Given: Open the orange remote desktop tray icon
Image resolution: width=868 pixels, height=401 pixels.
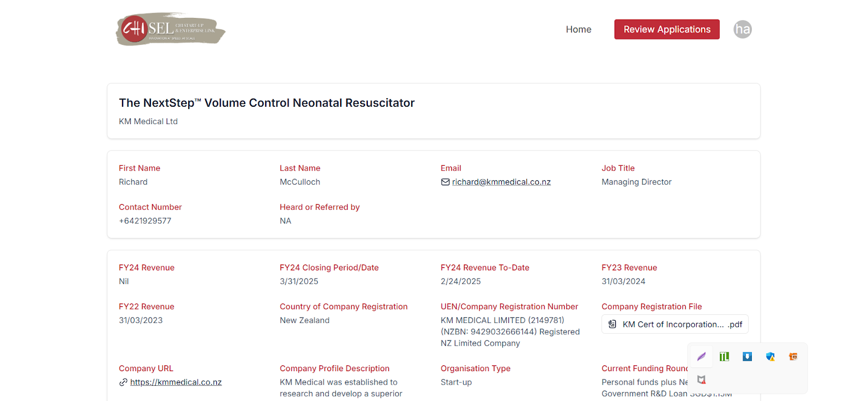Looking at the screenshot, I should point(793,357).
